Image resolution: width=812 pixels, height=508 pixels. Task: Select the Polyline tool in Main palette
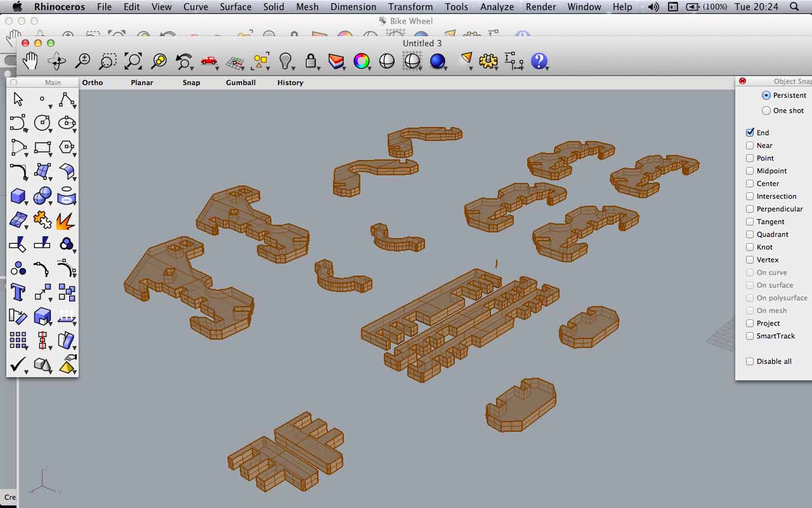[67, 99]
